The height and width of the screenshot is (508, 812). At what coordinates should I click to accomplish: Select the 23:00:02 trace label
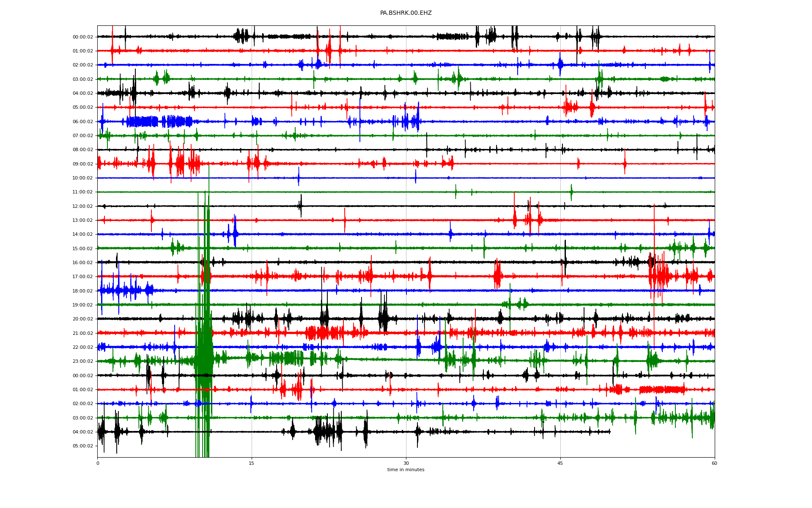(x=82, y=362)
